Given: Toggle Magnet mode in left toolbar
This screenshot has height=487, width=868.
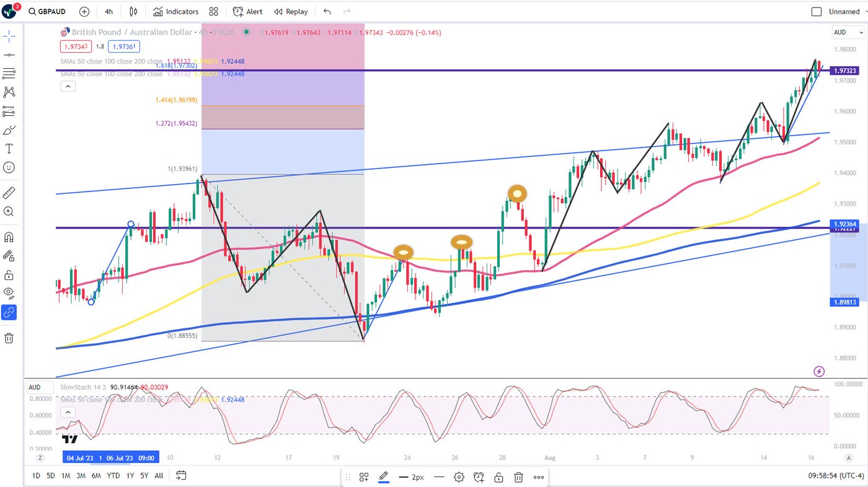Looking at the screenshot, I should click(x=9, y=237).
